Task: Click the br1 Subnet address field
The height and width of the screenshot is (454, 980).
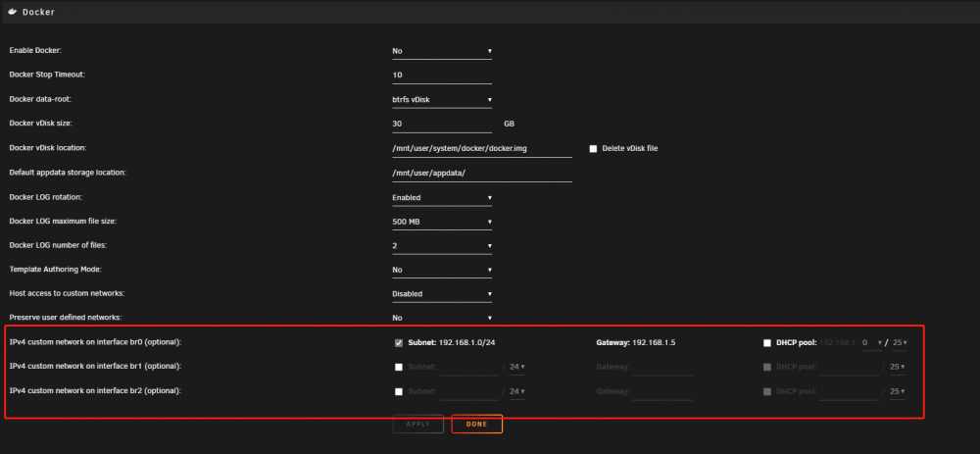Action: (x=468, y=367)
